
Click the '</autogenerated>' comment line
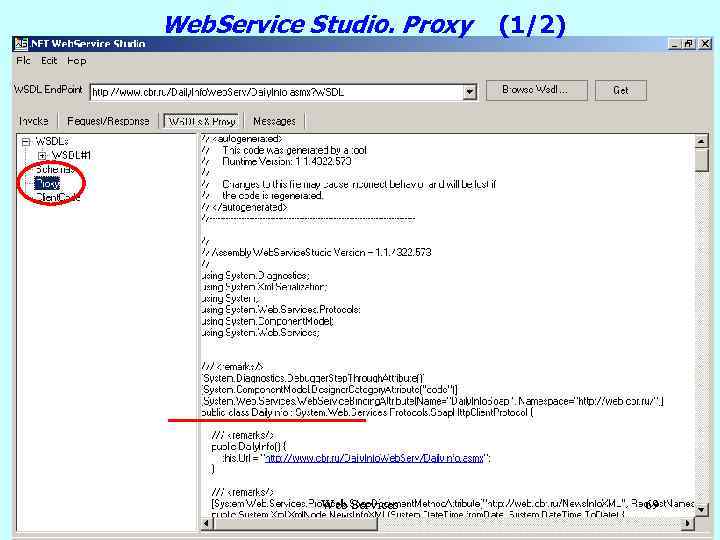click(244, 207)
